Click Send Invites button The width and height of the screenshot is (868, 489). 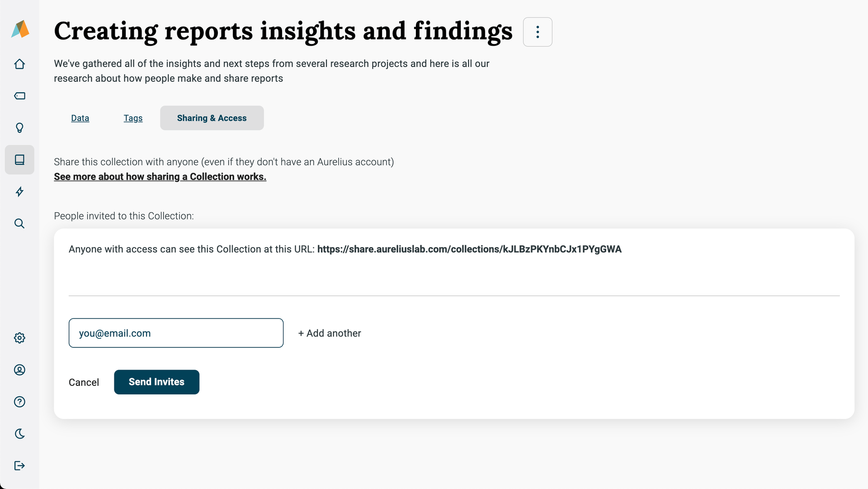coord(156,382)
